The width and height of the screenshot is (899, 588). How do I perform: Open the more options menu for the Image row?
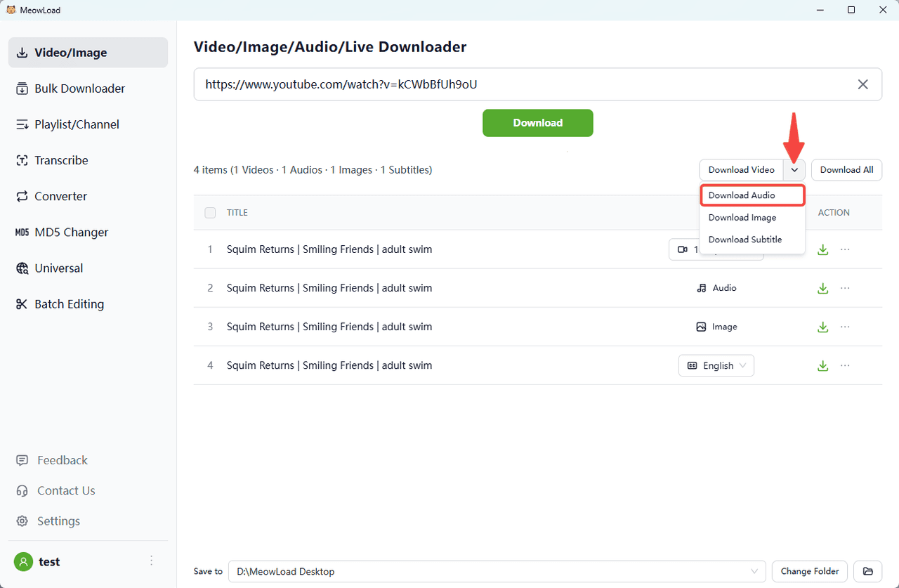(845, 327)
